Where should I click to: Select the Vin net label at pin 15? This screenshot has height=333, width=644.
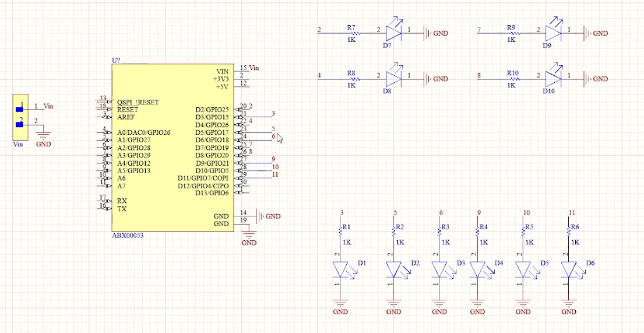255,68
